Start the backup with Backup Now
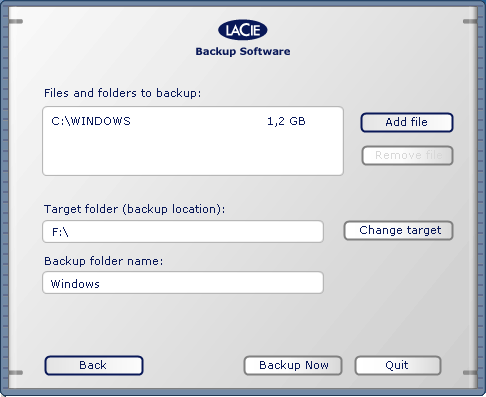This screenshot has width=486, height=397. click(293, 365)
